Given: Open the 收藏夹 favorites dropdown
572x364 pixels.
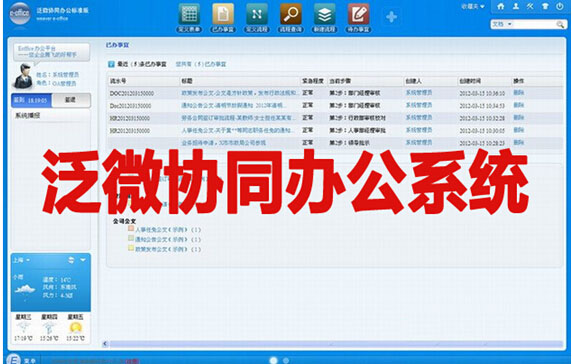Looking at the screenshot, I should pos(473,7).
